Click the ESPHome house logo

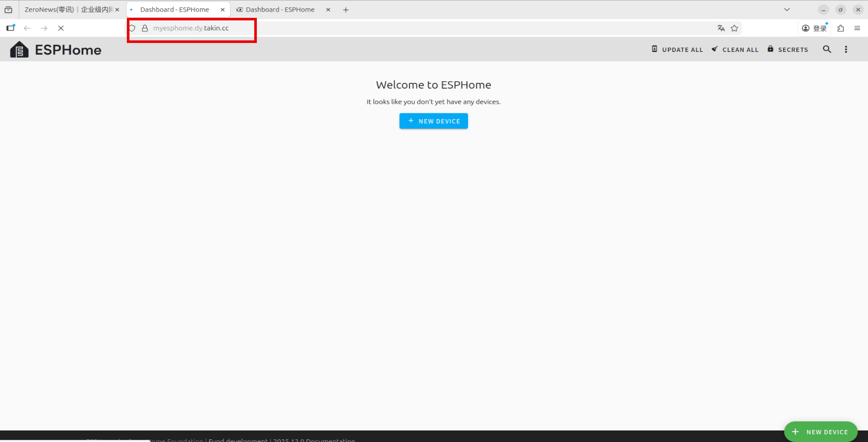[x=19, y=50]
